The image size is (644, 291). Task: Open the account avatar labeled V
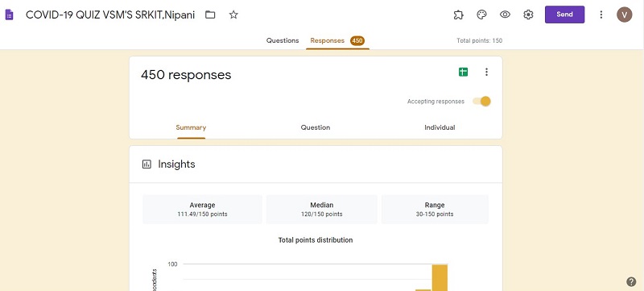click(x=625, y=15)
